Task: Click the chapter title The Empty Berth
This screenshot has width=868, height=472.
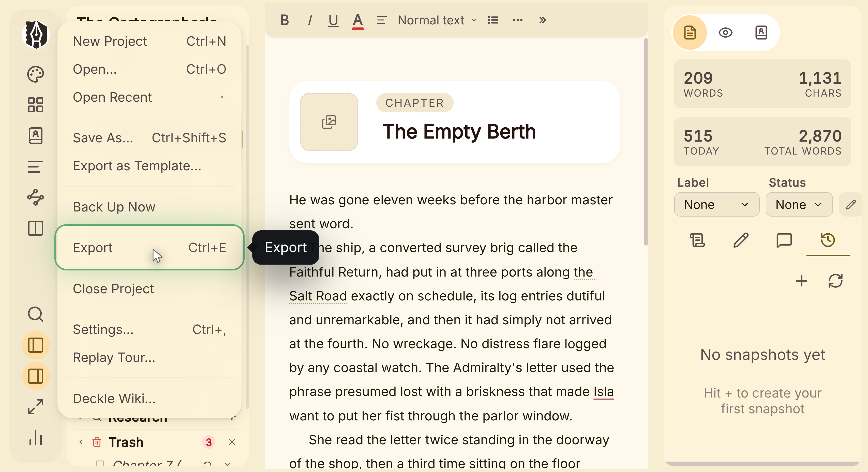Action: click(459, 131)
